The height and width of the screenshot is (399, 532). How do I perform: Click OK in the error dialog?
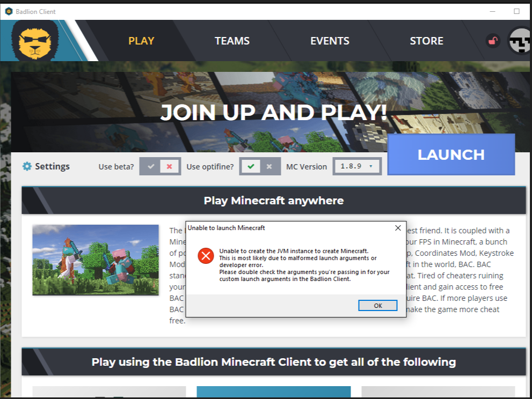pos(377,306)
